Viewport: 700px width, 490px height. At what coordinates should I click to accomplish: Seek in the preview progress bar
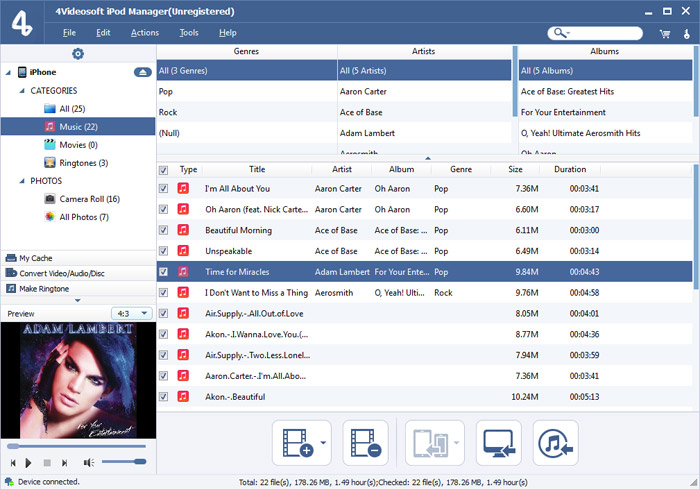click(x=76, y=446)
